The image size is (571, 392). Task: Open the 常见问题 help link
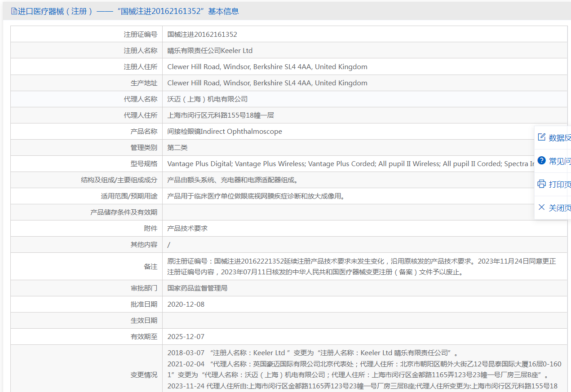560,161
